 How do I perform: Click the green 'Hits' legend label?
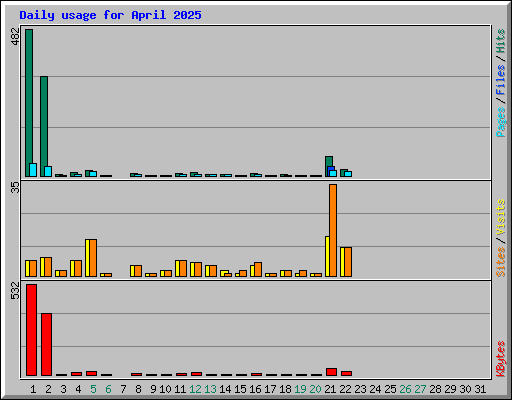click(501, 41)
